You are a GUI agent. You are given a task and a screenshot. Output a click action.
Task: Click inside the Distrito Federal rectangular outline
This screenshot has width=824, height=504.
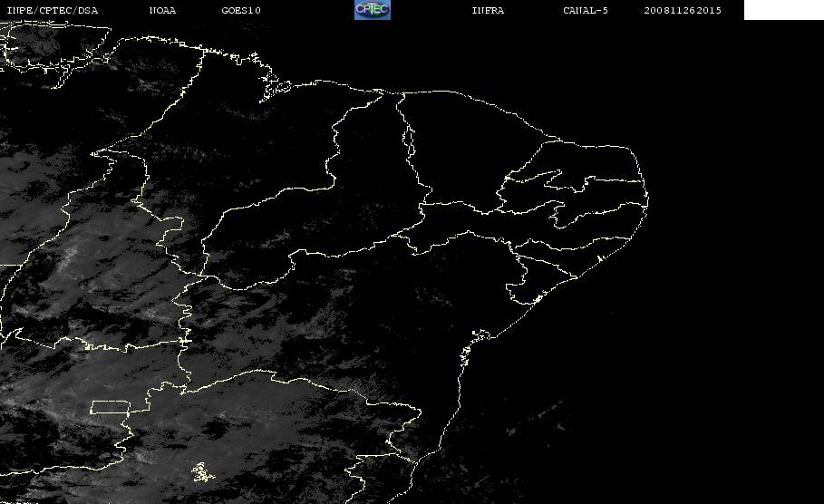(x=111, y=407)
